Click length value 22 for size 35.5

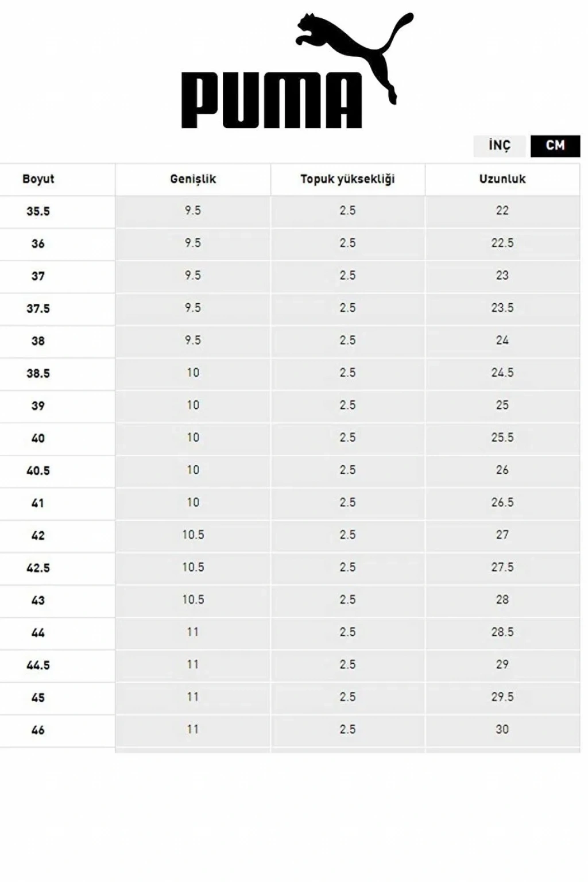coord(502,211)
